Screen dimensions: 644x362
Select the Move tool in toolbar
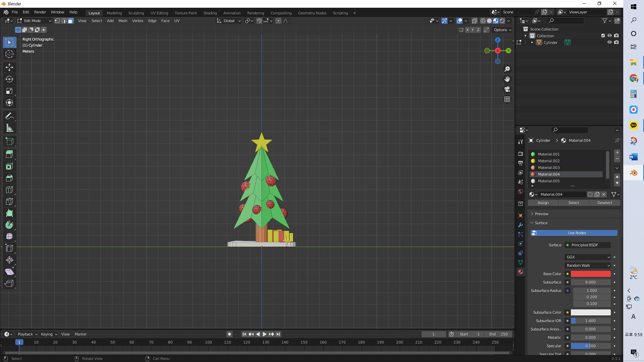[x=9, y=67]
